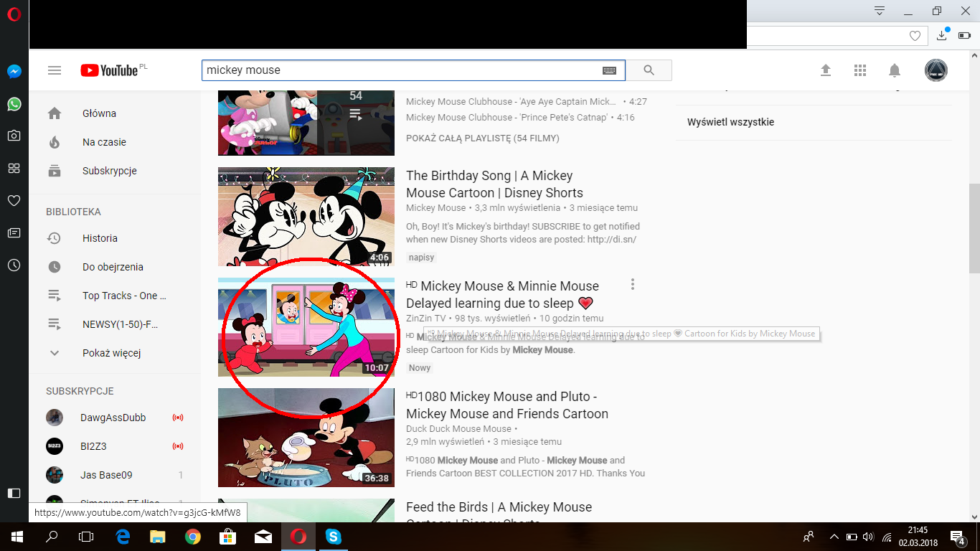This screenshot has width=980, height=551.
Task: Launch Skype from taskbar
Action: (x=334, y=536)
